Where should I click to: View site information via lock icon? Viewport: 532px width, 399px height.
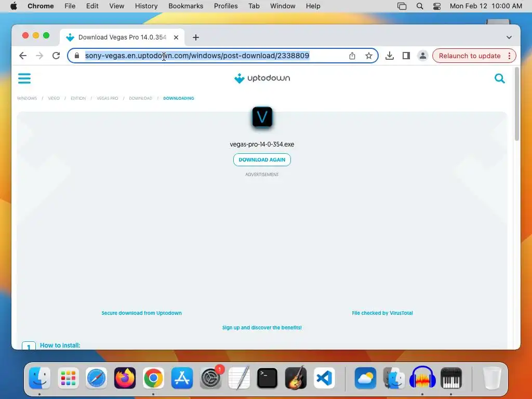click(x=77, y=56)
